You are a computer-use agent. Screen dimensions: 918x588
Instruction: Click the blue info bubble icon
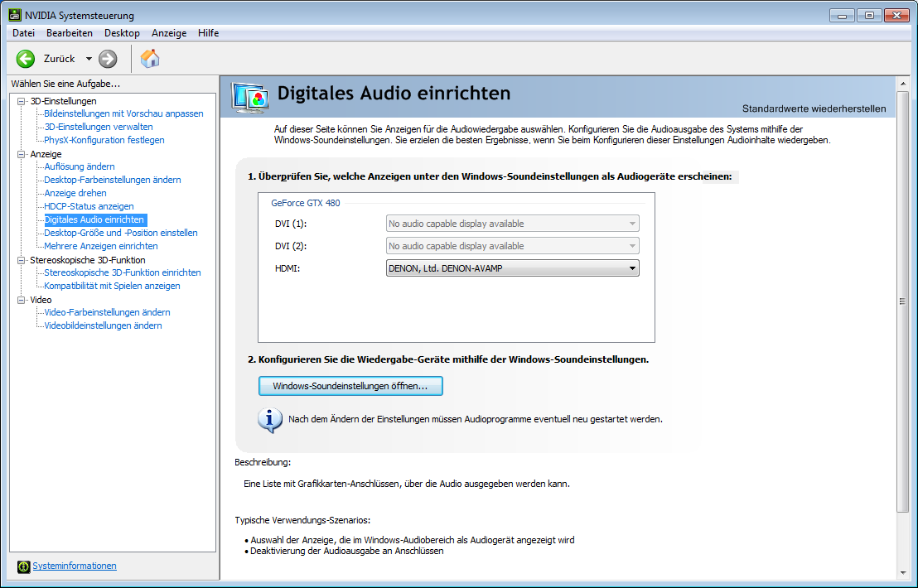point(270,420)
